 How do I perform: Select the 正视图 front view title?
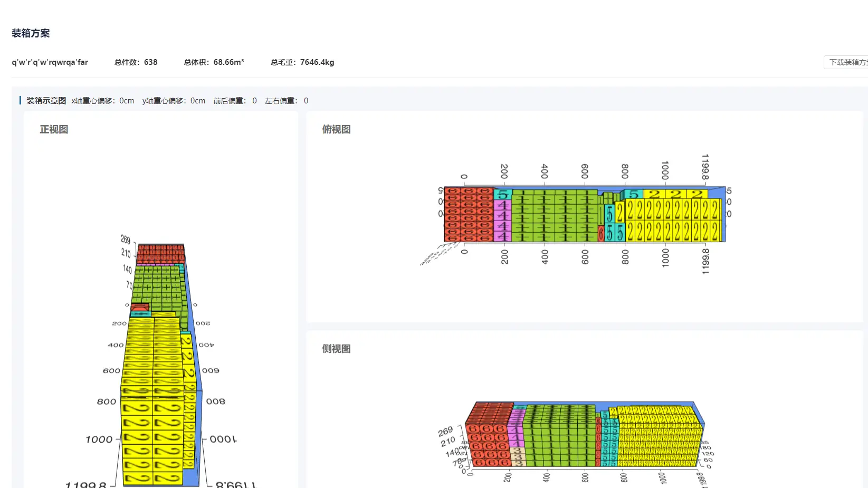click(x=54, y=129)
